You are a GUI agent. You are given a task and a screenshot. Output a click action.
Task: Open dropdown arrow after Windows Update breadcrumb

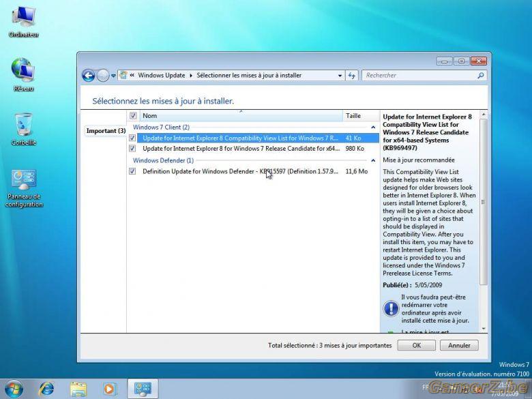[191, 75]
